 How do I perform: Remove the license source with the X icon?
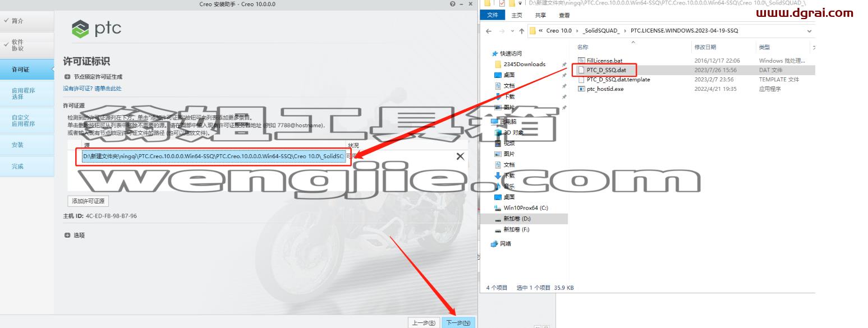click(x=460, y=156)
